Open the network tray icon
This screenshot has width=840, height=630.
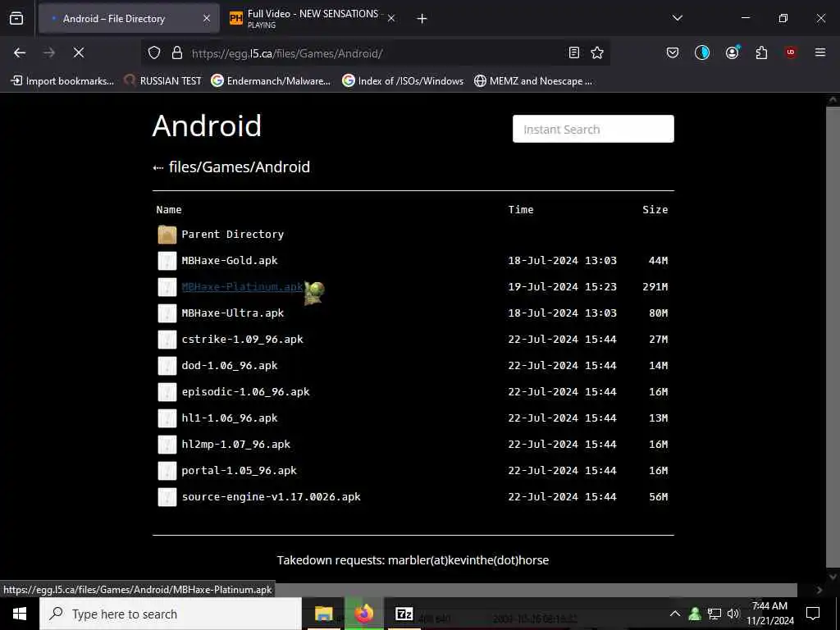point(714,614)
